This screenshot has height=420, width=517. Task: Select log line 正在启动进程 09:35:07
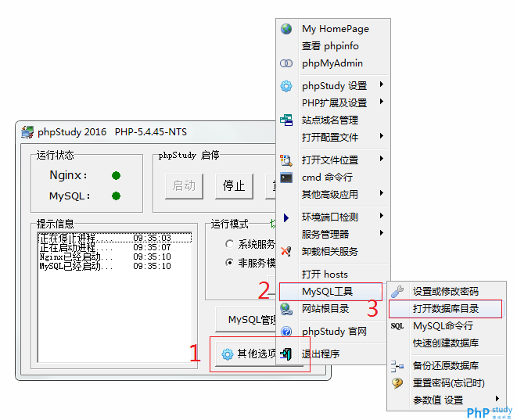[x=115, y=247]
